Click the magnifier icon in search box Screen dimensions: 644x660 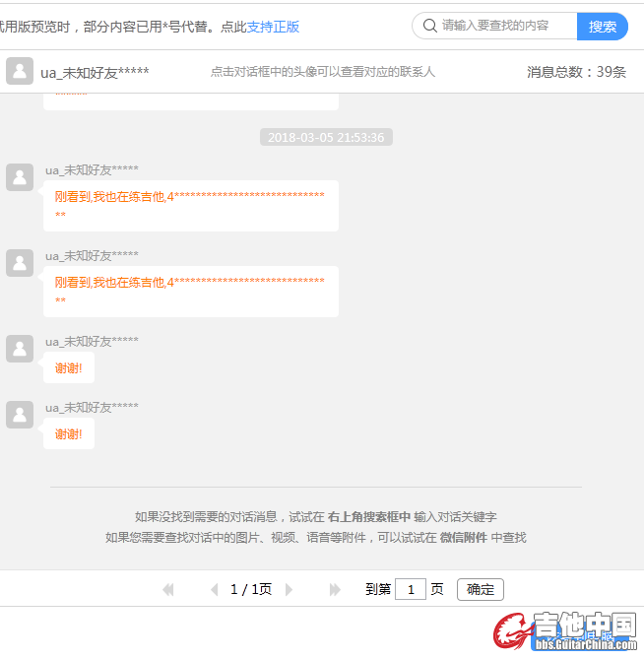(429, 27)
